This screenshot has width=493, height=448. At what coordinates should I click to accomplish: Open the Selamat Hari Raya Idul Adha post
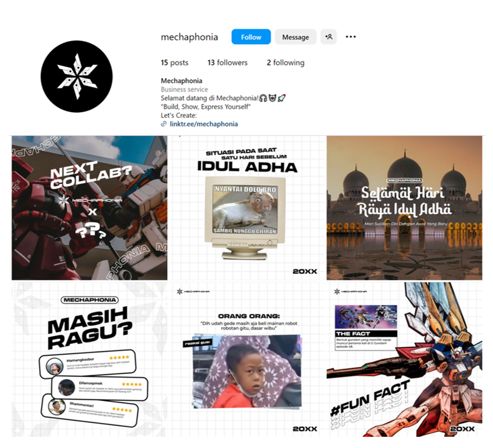tap(404, 208)
